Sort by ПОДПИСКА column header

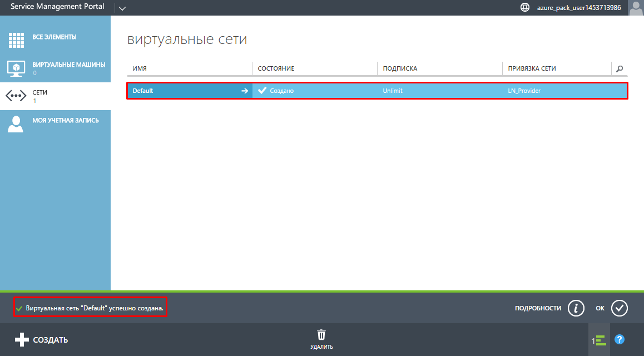pyautogui.click(x=400, y=68)
